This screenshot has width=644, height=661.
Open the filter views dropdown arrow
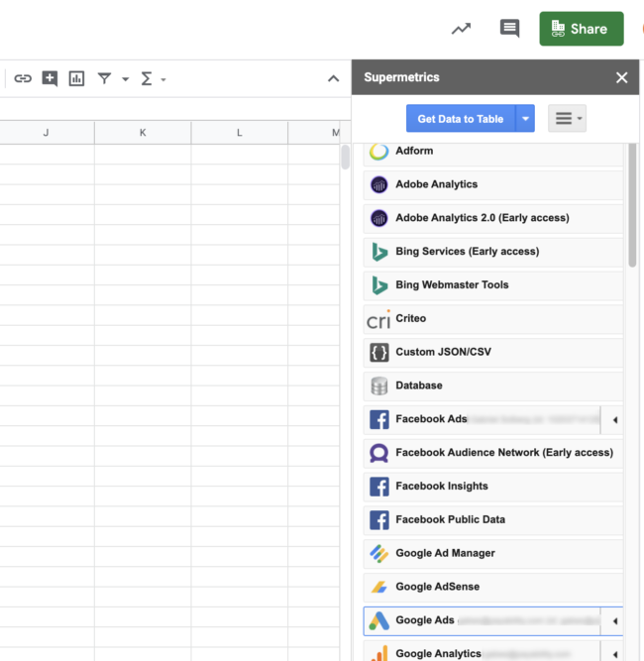[125, 79]
